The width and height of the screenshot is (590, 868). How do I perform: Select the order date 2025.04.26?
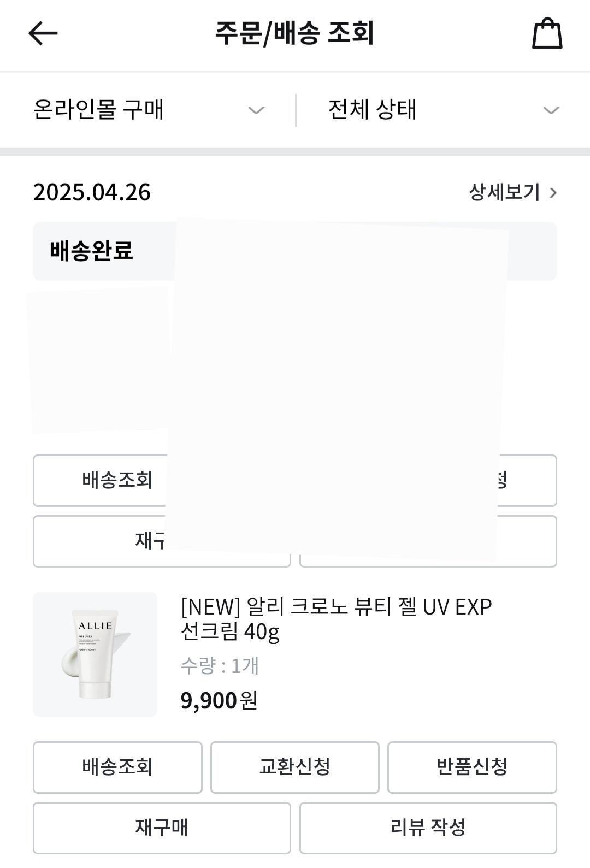coord(92,192)
